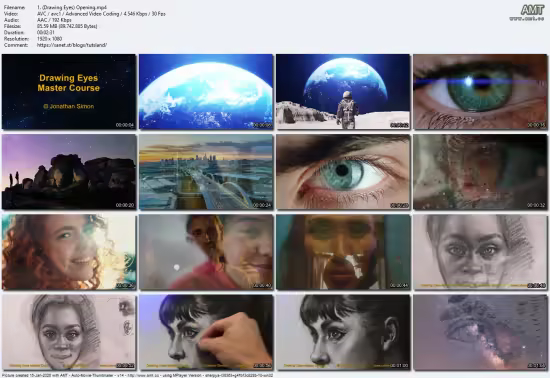Image resolution: width=550 pixels, height=378 pixels.
Task: Select the green eye with lens flare thumbnail
Action: [x=480, y=92]
